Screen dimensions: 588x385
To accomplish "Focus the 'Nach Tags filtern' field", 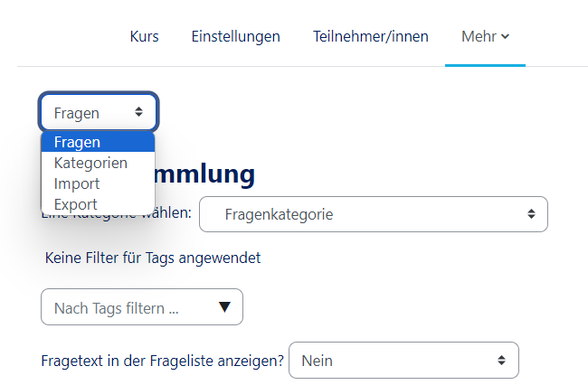I will [x=127, y=308].
